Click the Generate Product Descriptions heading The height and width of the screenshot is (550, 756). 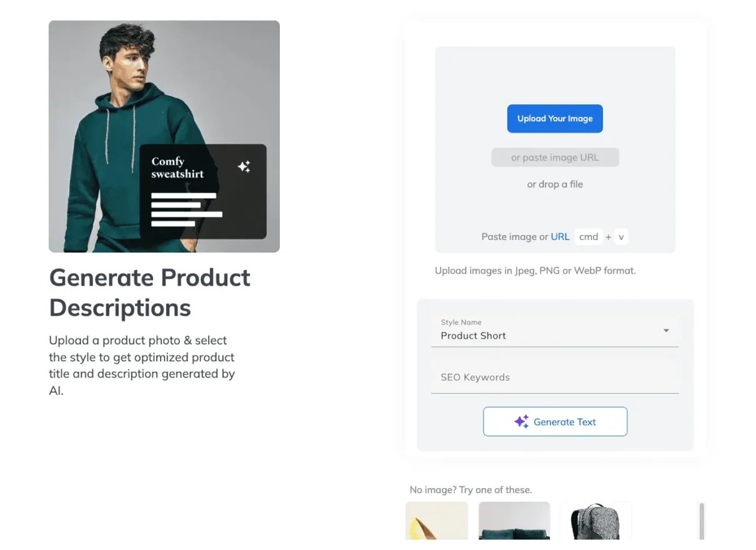pyautogui.click(x=150, y=292)
